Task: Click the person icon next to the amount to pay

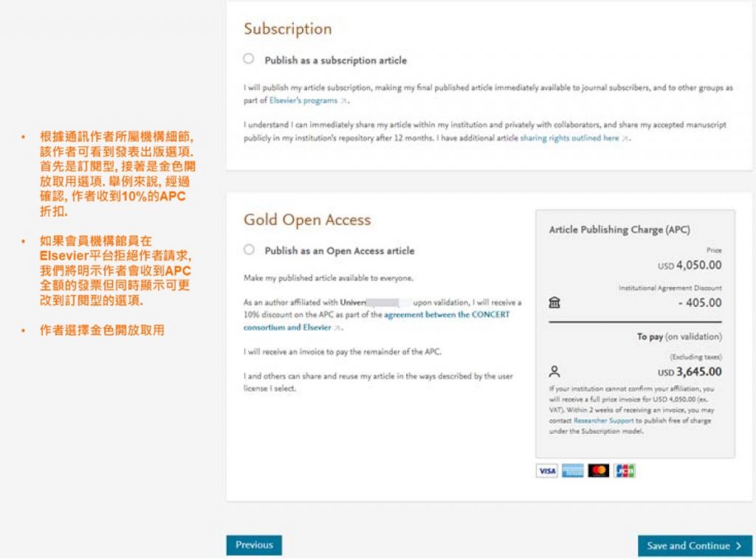Action: tap(554, 371)
